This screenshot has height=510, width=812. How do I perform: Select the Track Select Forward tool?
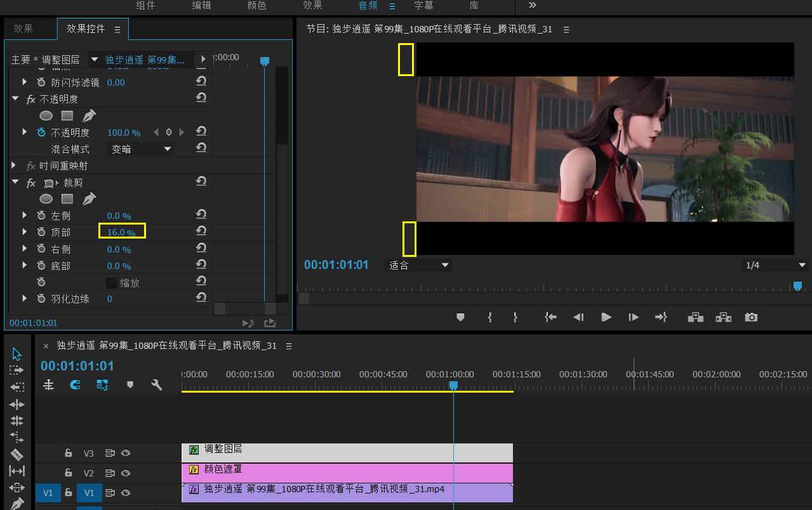17,370
